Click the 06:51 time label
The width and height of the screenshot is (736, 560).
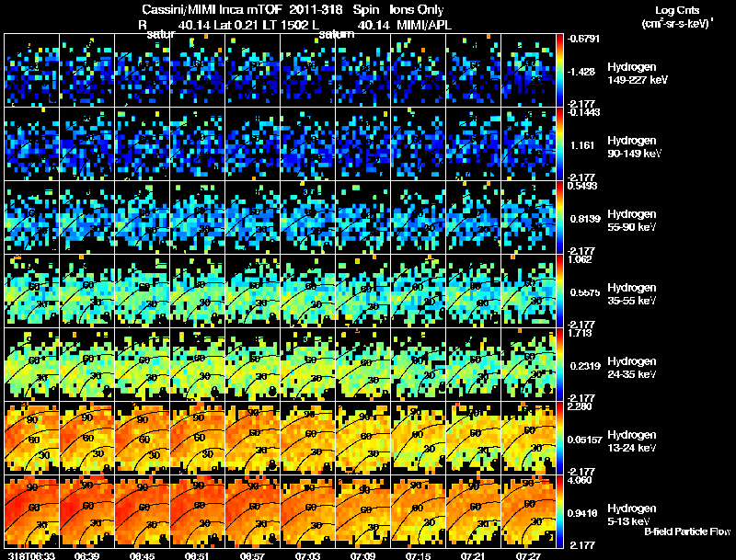[197, 555]
